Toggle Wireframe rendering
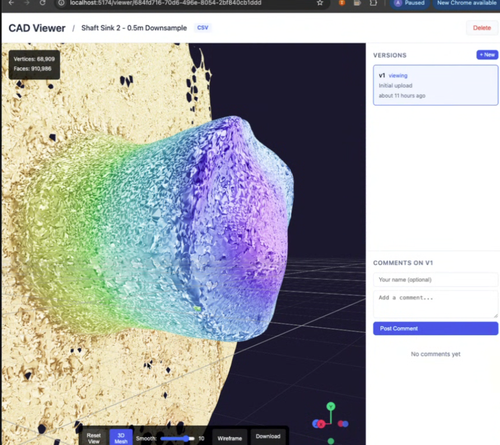Viewport: 500px width, 445px height. pyautogui.click(x=230, y=438)
